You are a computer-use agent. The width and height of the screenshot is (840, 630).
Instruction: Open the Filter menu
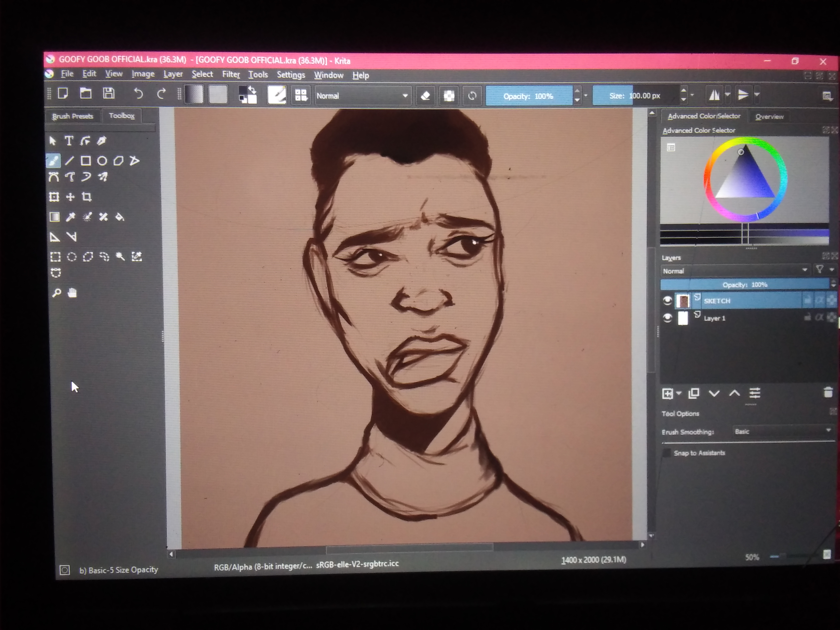(x=231, y=74)
